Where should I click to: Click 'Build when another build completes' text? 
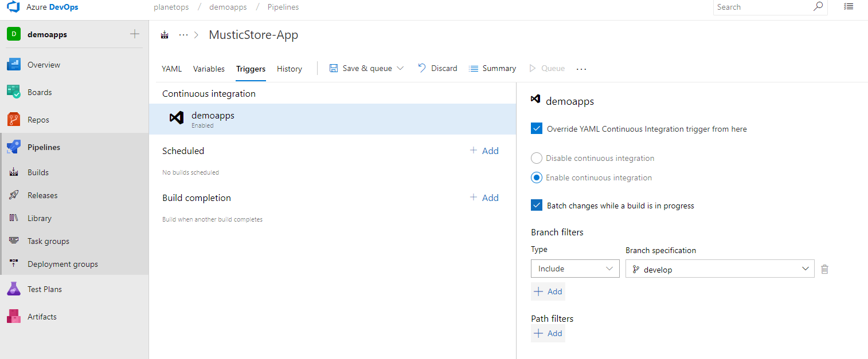point(212,219)
